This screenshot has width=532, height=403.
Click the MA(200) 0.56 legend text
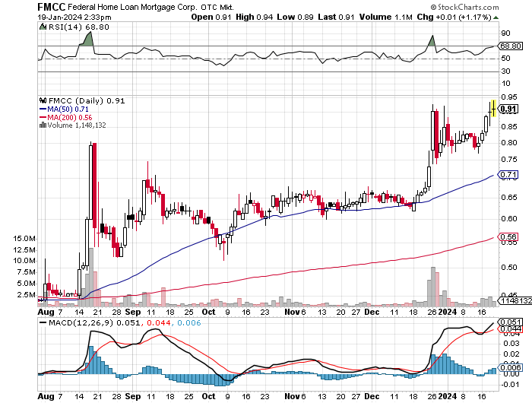coord(70,118)
